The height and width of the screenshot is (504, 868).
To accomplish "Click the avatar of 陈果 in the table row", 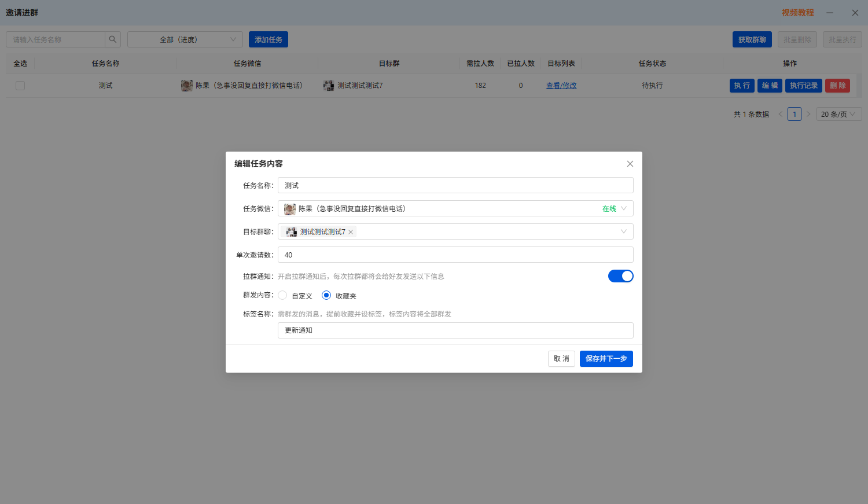I will click(x=186, y=86).
